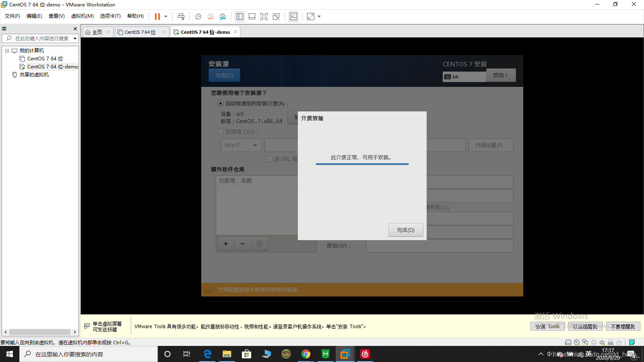The height and width of the screenshot is (362, 644).
Task: Click the USB controller status icon
Action: [x=611, y=342]
